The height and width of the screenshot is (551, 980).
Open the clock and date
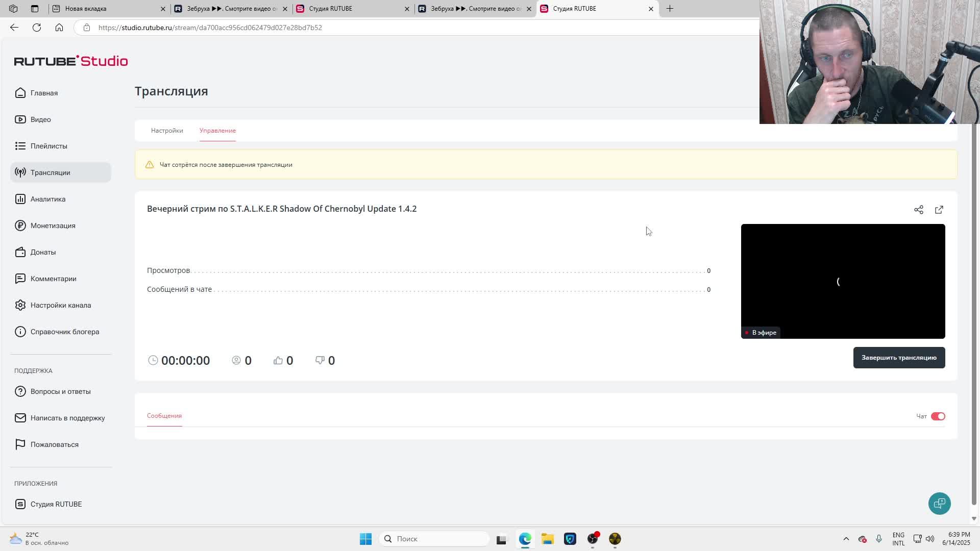956,539
